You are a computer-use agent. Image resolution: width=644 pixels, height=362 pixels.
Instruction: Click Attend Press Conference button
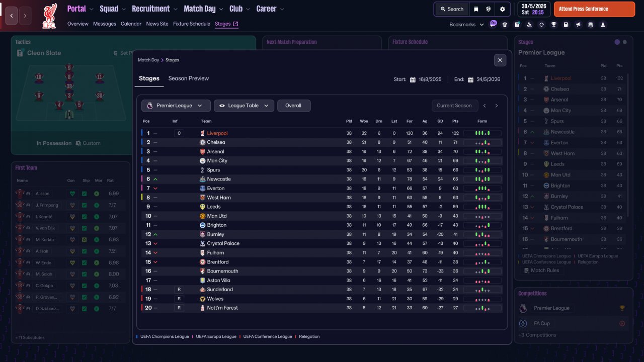pos(594,9)
